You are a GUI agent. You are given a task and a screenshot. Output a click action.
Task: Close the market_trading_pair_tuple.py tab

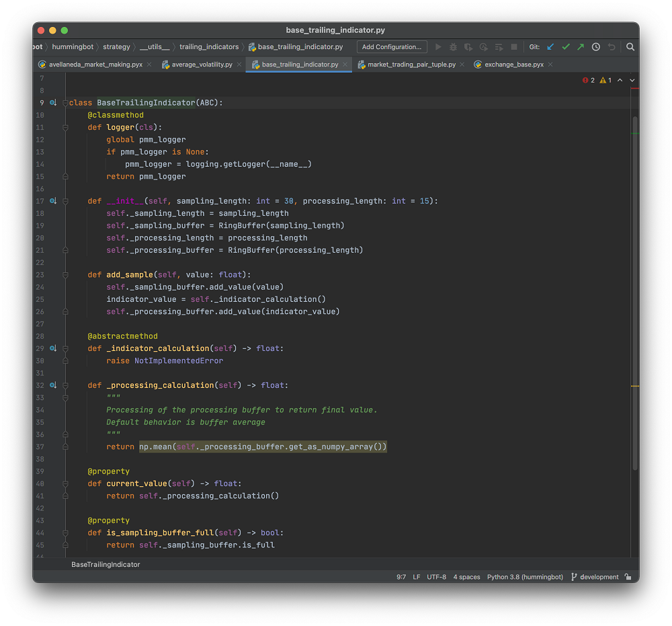pos(463,65)
